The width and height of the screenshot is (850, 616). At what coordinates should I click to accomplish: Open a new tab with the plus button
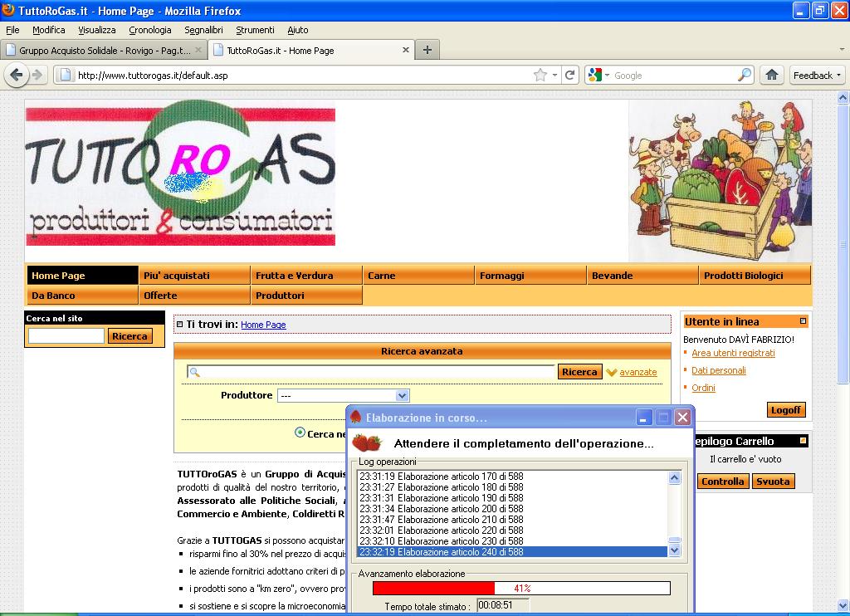[x=427, y=50]
